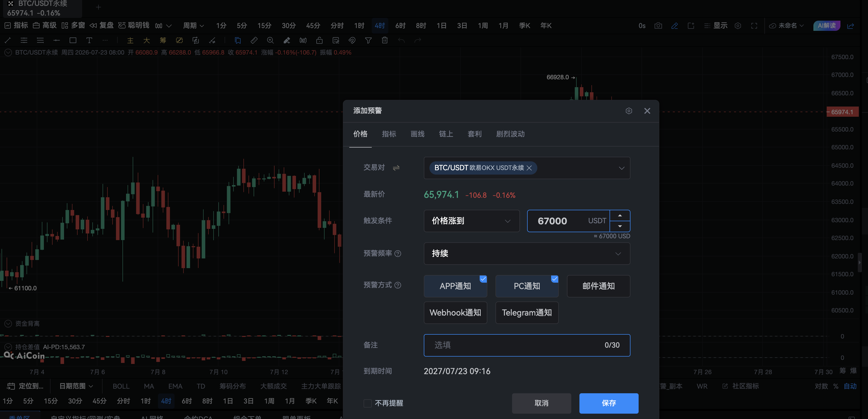This screenshot has width=868, height=419.
Task: Toggle the blue drawing pencil icon
Action: [675, 25]
